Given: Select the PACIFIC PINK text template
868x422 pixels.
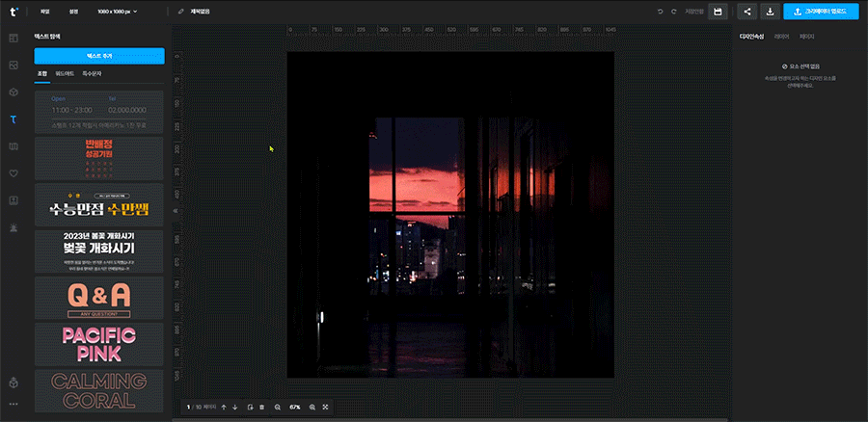Looking at the screenshot, I should [98, 343].
